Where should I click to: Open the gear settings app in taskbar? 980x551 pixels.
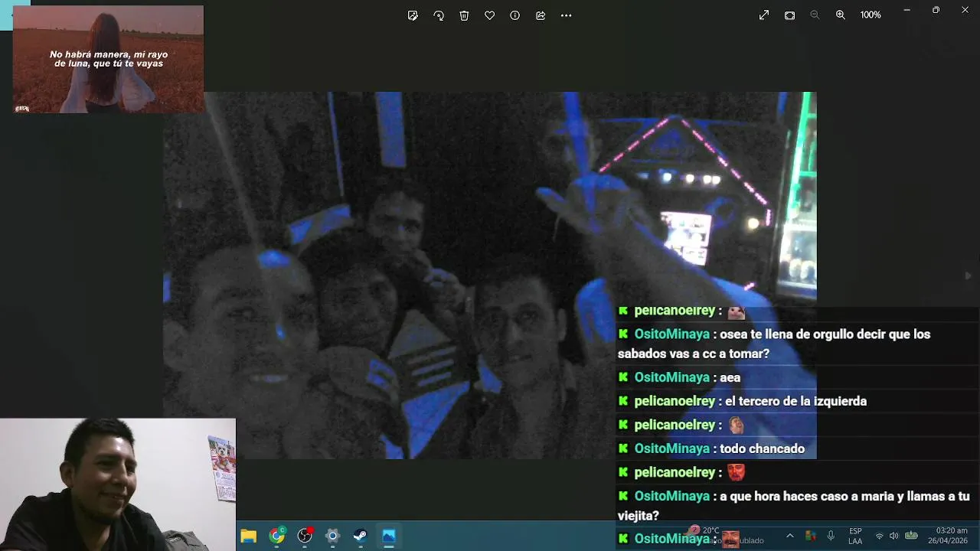(x=332, y=536)
